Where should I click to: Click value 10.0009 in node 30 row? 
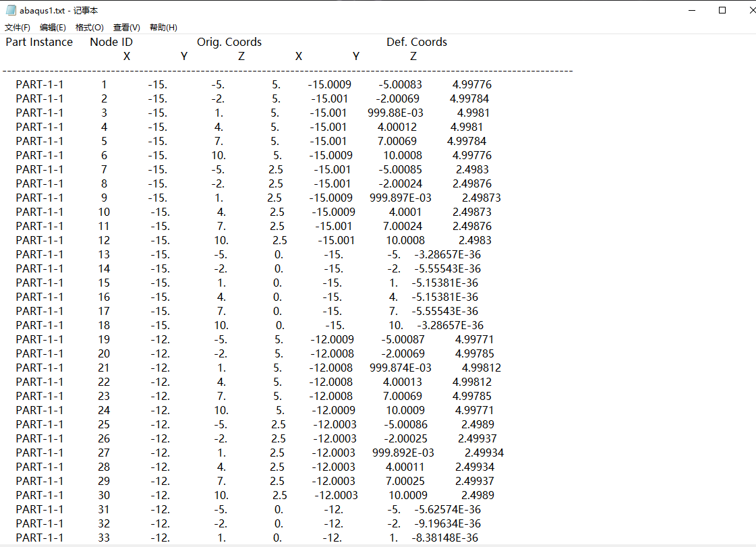pos(408,495)
